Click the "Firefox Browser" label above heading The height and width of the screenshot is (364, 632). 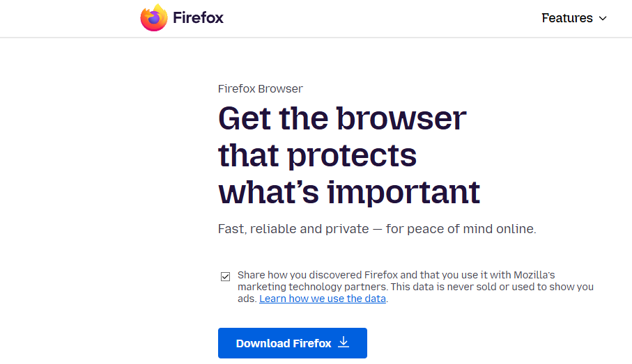260,88
